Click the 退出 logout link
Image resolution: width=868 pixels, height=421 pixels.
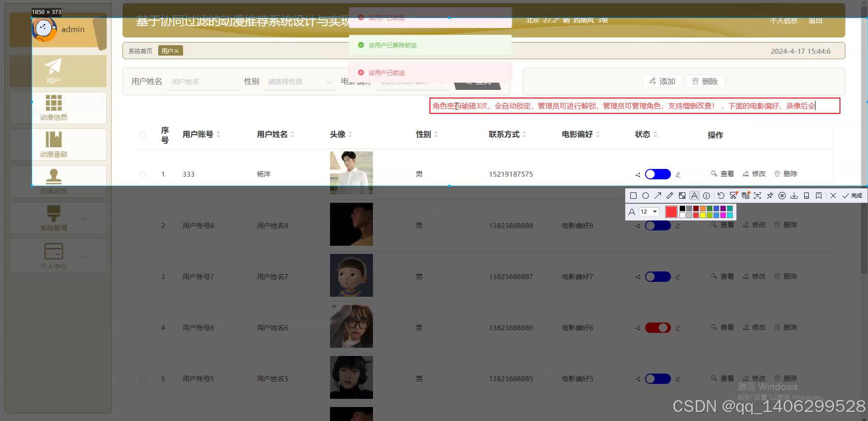(815, 20)
